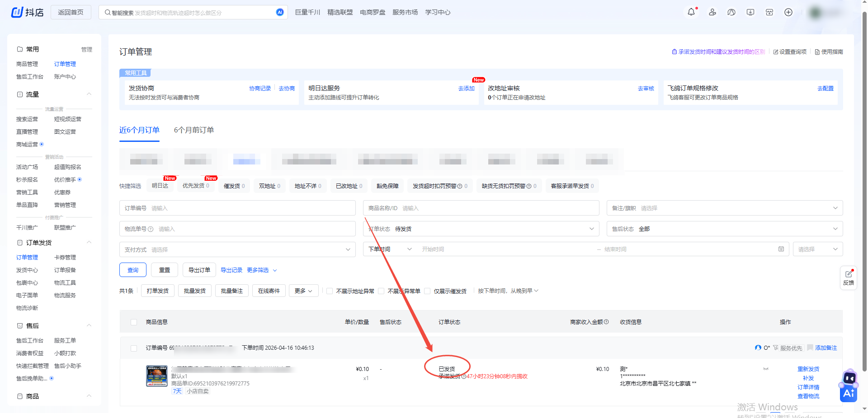The width and height of the screenshot is (868, 418).
Task: Tick the select-all checkbox beside 商品信息
Action: (x=134, y=322)
